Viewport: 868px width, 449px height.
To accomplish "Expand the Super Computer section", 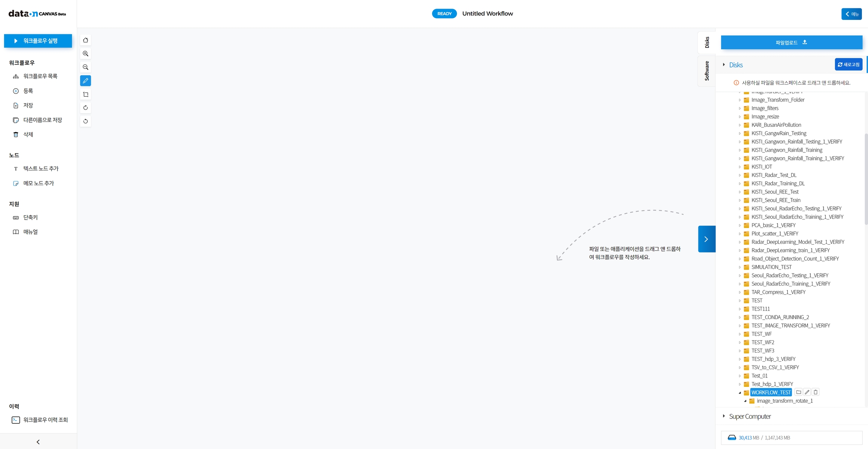I will (x=724, y=416).
